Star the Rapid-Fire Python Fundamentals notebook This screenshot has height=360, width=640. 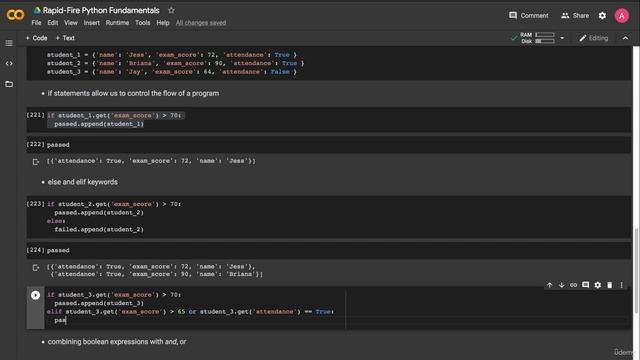pos(171,10)
